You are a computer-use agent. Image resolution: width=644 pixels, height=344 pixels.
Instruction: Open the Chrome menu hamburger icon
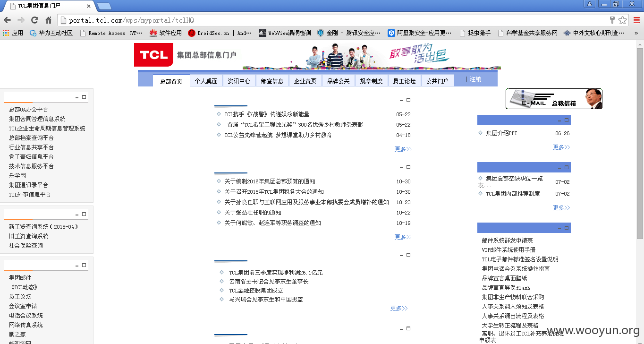tap(636, 20)
